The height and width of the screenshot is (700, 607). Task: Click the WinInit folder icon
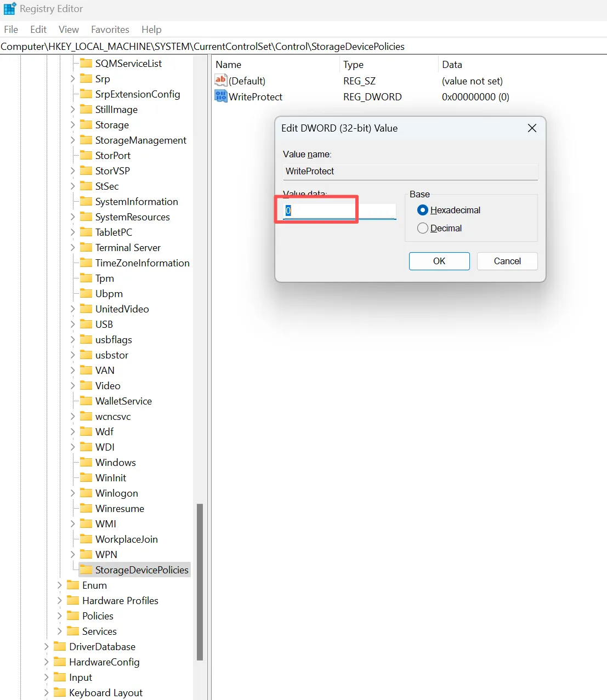pyautogui.click(x=86, y=477)
